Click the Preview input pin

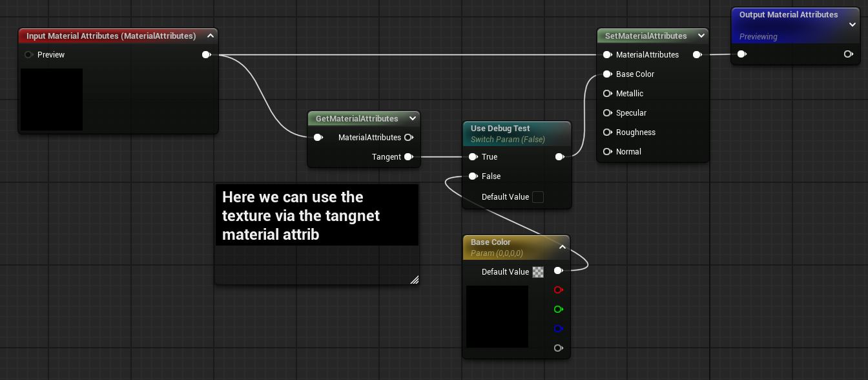click(28, 55)
